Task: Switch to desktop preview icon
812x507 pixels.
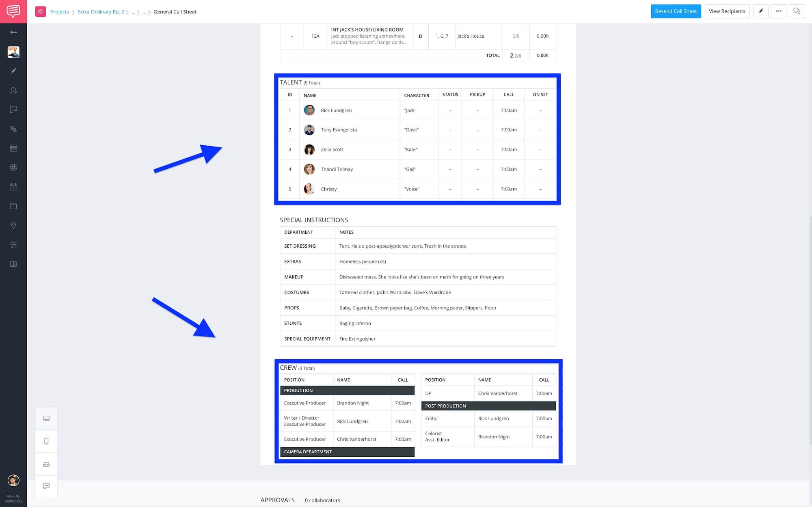Action: pos(46,419)
